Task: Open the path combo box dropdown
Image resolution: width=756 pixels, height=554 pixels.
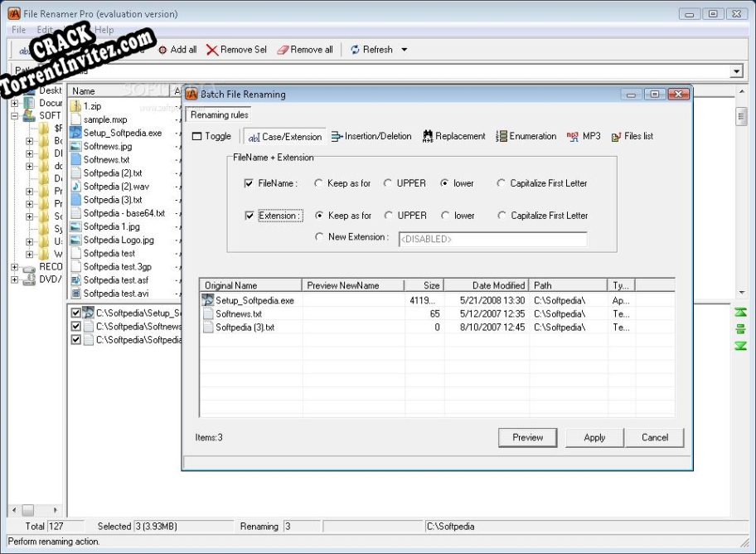Action: pyautogui.click(x=737, y=70)
